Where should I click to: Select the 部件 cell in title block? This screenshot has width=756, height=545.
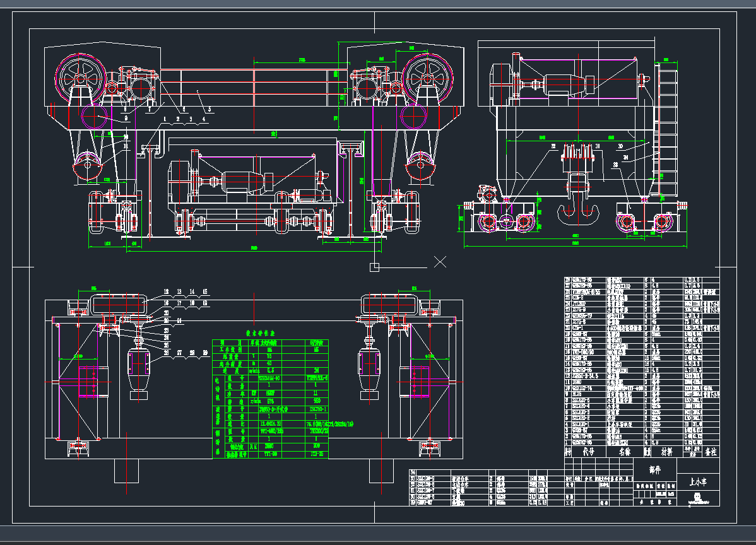[x=654, y=470]
